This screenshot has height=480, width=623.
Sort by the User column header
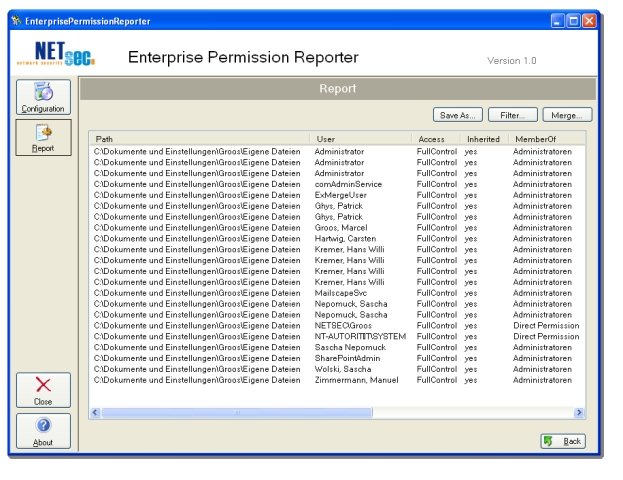(360, 139)
